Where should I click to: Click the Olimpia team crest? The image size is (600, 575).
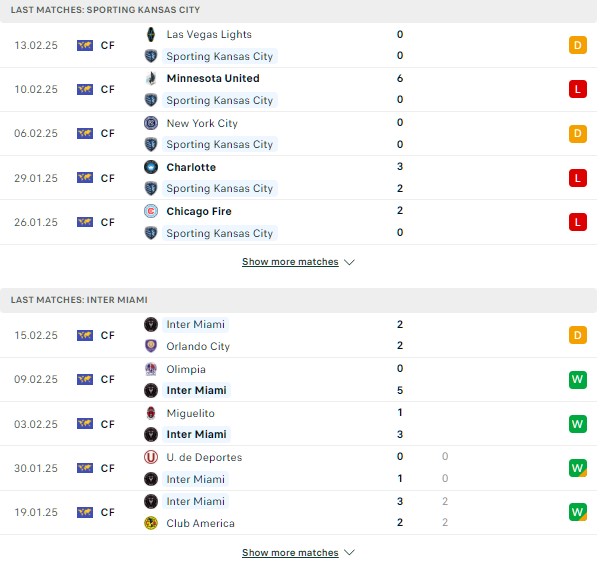click(151, 369)
